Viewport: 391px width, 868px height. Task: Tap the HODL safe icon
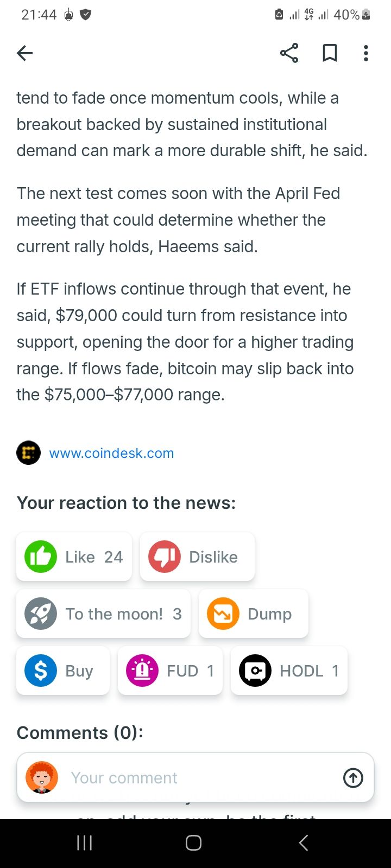point(255,671)
